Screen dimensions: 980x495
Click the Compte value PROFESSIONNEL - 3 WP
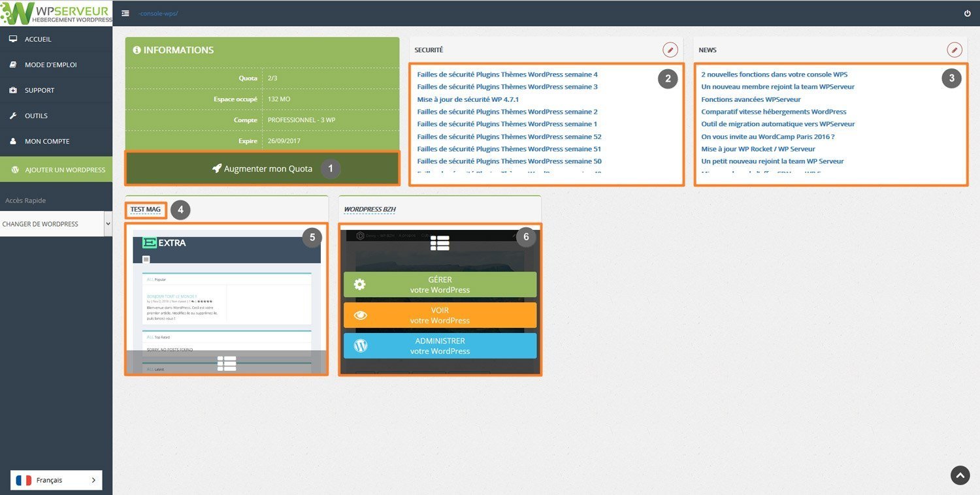tap(302, 120)
